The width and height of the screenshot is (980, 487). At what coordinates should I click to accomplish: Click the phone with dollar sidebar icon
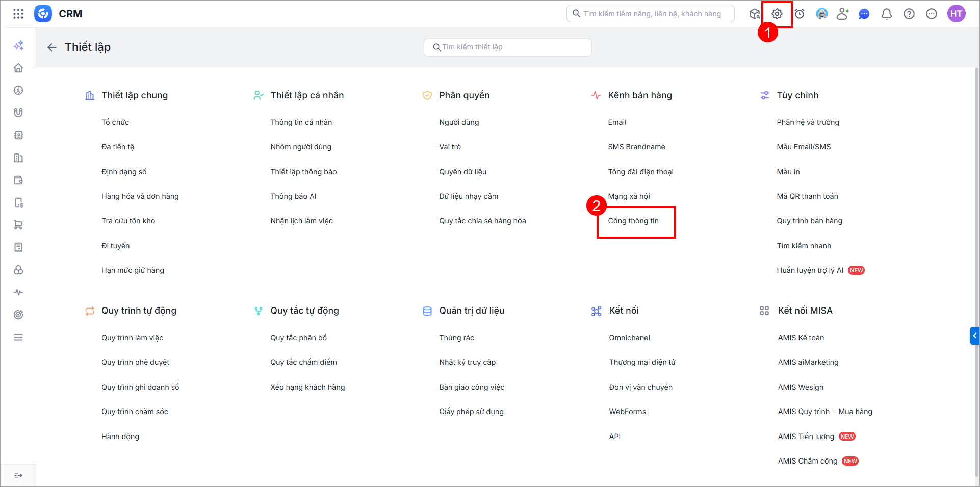click(x=18, y=202)
